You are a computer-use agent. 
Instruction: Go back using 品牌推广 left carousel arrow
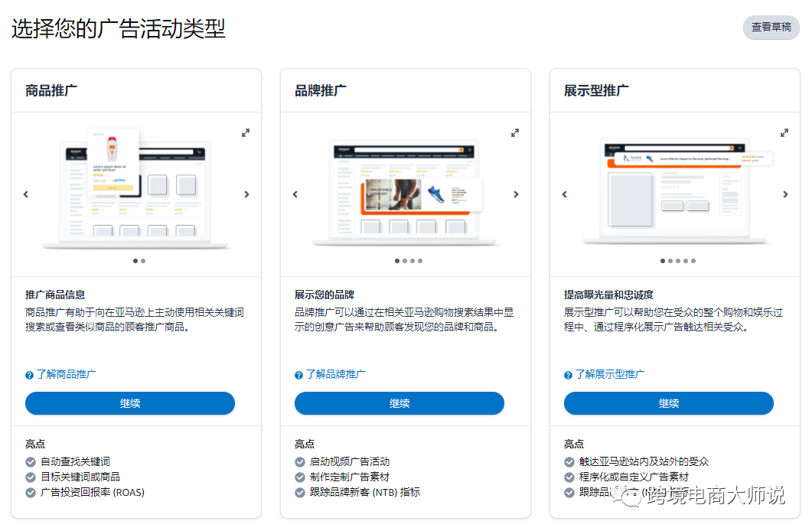point(295,194)
